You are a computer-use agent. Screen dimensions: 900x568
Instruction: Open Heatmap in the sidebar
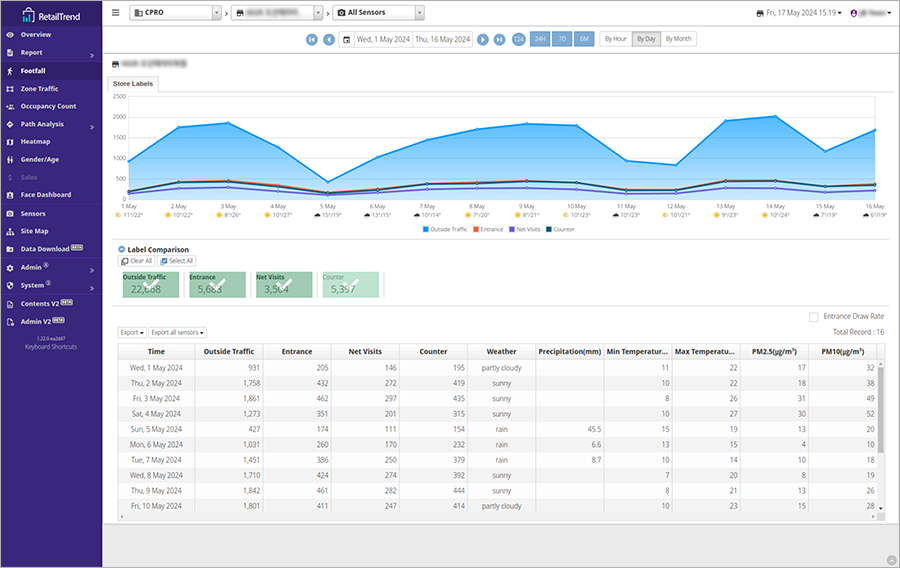point(35,142)
